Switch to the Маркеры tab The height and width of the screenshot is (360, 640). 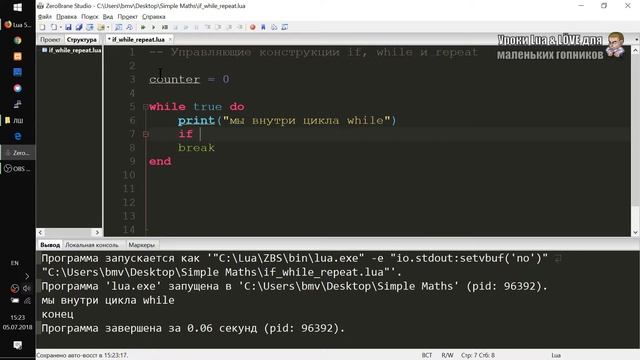tap(142, 245)
